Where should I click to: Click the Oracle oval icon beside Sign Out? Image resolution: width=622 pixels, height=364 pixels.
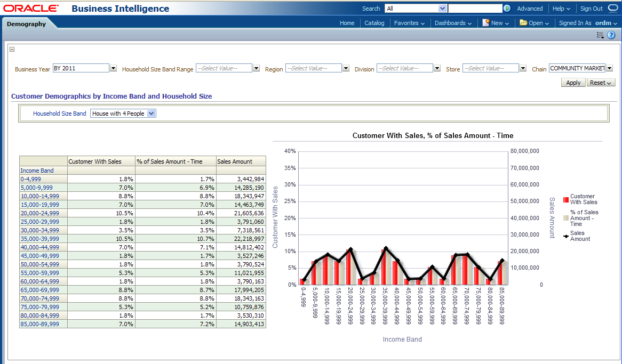coord(612,8)
